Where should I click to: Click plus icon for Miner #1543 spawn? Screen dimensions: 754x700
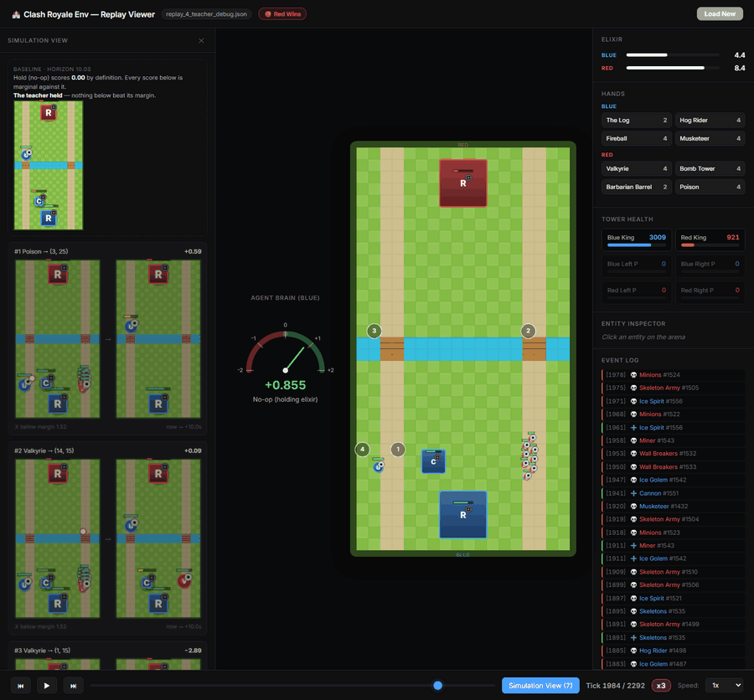[634, 546]
